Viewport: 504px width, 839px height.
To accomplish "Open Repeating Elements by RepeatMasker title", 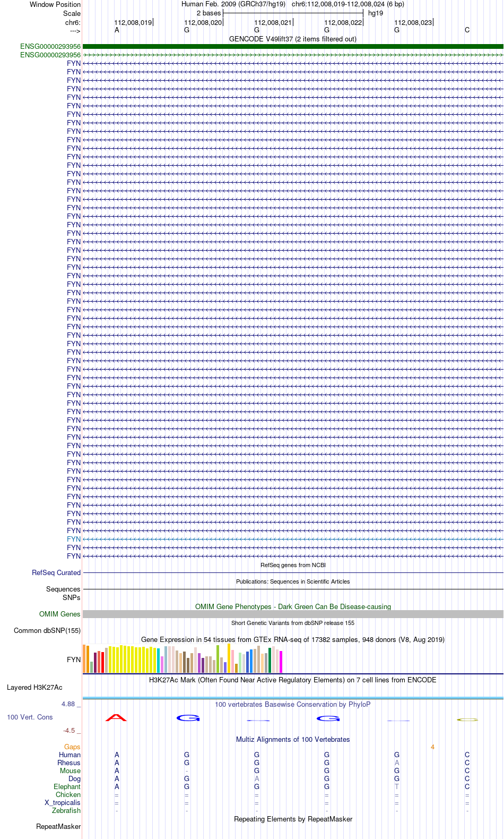I will pyautogui.click(x=293, y=819).
